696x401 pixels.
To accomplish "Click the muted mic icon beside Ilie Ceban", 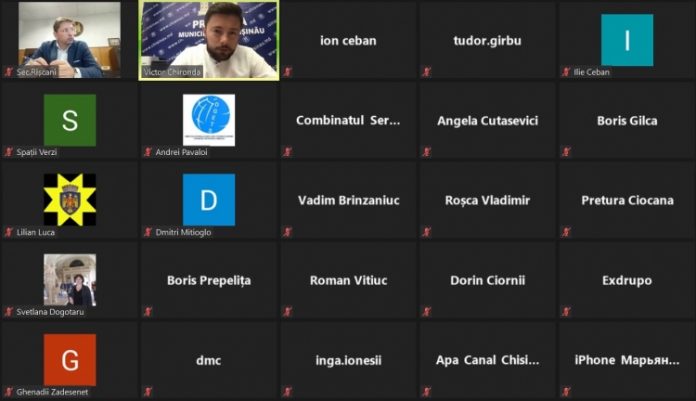I will (566, 71).
